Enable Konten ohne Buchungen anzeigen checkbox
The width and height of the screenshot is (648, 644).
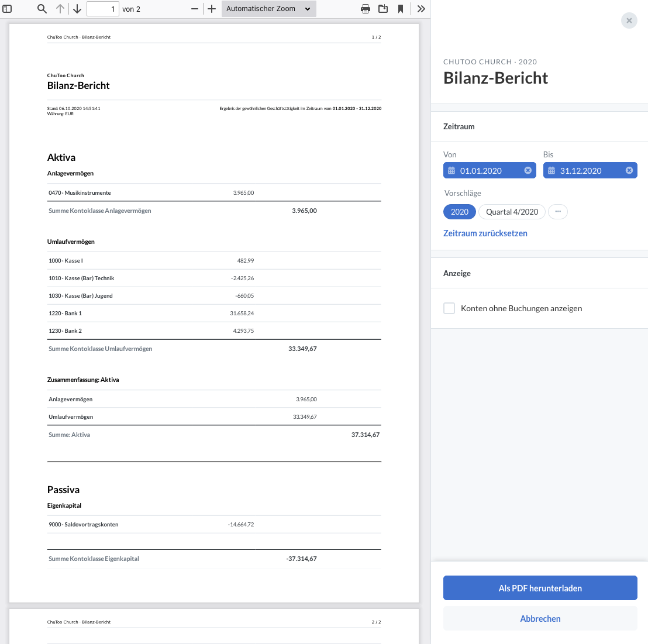pos(449,308)
